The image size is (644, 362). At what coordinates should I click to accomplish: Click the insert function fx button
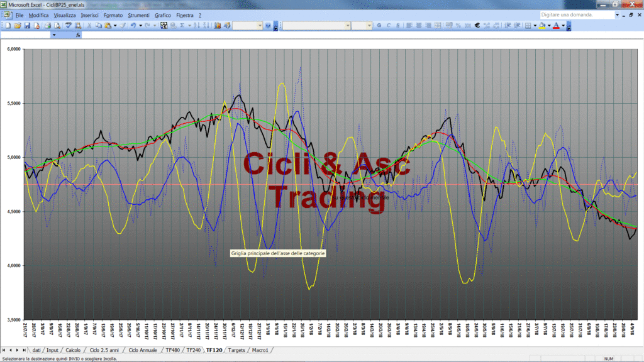point(78,35)
